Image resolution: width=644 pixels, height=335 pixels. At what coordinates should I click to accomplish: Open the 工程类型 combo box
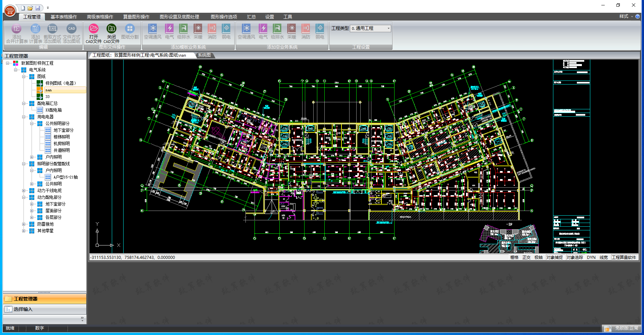[x=370, y=28]
